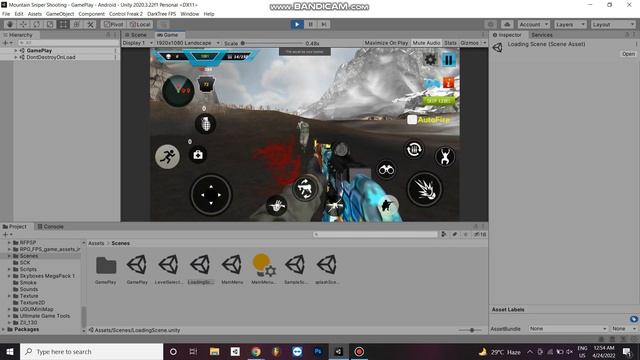
Task: Open the Gizmos dropdown arrow
Action: tap(484, 43)
